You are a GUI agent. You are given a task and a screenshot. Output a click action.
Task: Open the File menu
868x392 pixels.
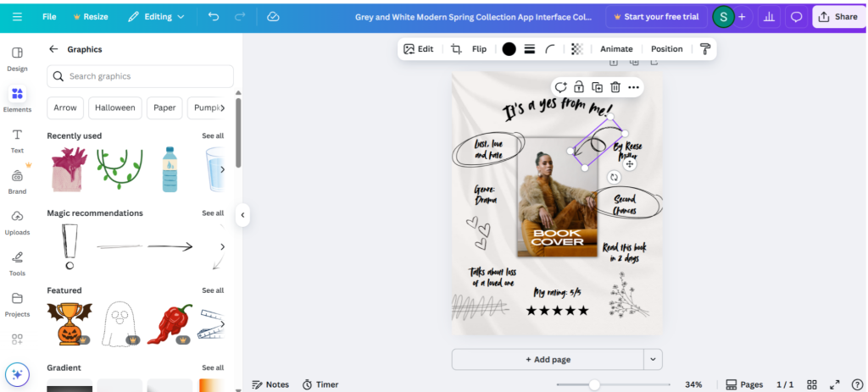(49, 17)
